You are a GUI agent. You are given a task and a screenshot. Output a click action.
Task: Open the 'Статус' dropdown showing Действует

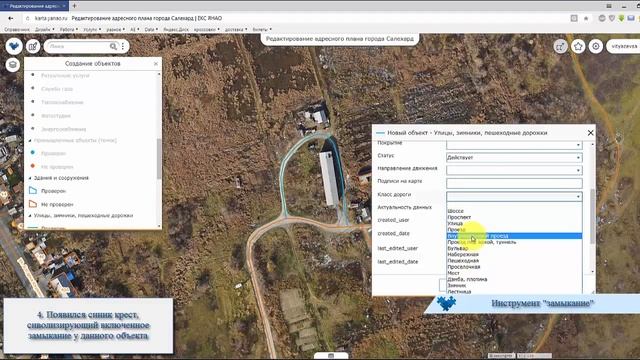coord(514,158)
